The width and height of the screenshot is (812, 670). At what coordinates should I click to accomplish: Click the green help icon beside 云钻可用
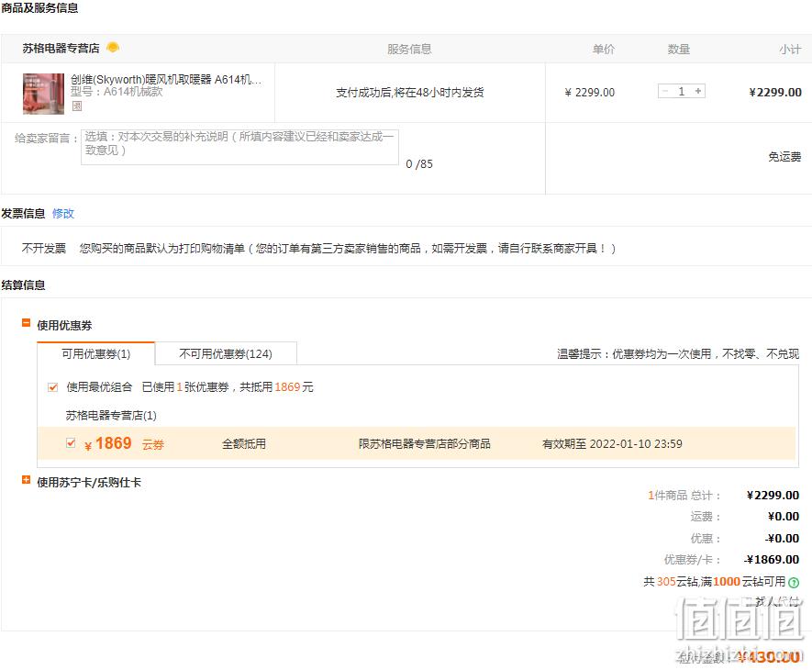pos(794,583)
